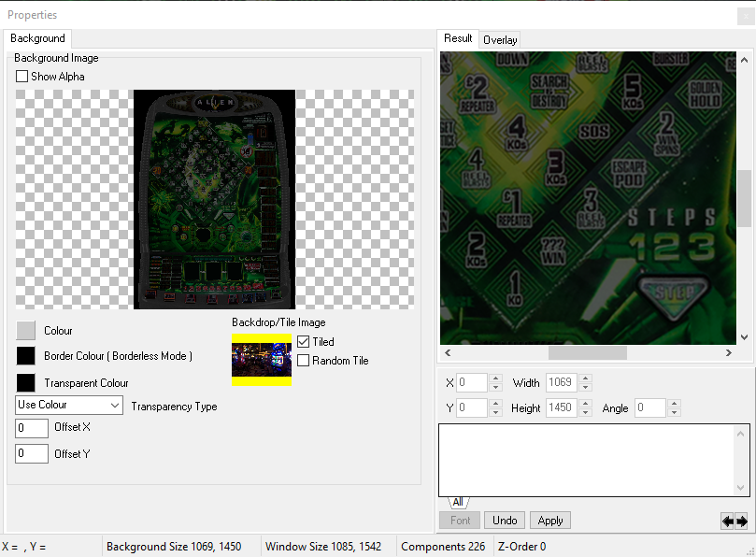This screenshot has width=756, height=557.
Task: Enable the Show Alpha checkbox
Action: [21, 77]
